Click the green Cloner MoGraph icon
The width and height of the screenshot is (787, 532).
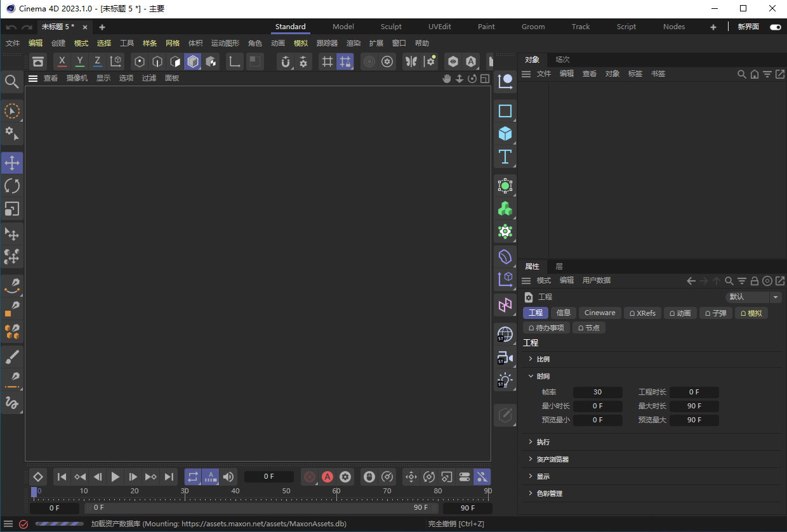coord(505,209)
